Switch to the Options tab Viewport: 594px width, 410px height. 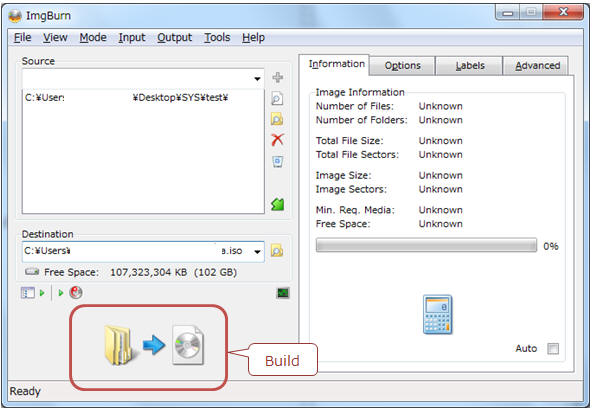click(x=402, y=66)
